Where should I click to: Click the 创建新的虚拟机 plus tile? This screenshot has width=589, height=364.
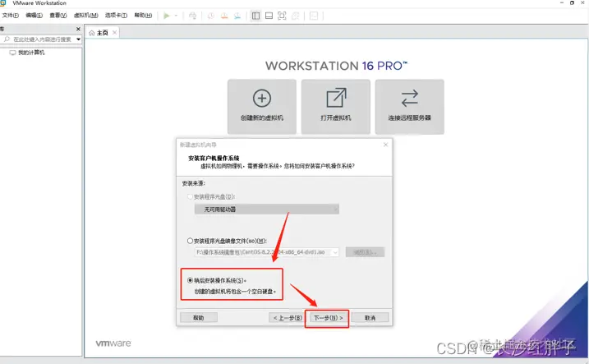[x=262, y=107]
